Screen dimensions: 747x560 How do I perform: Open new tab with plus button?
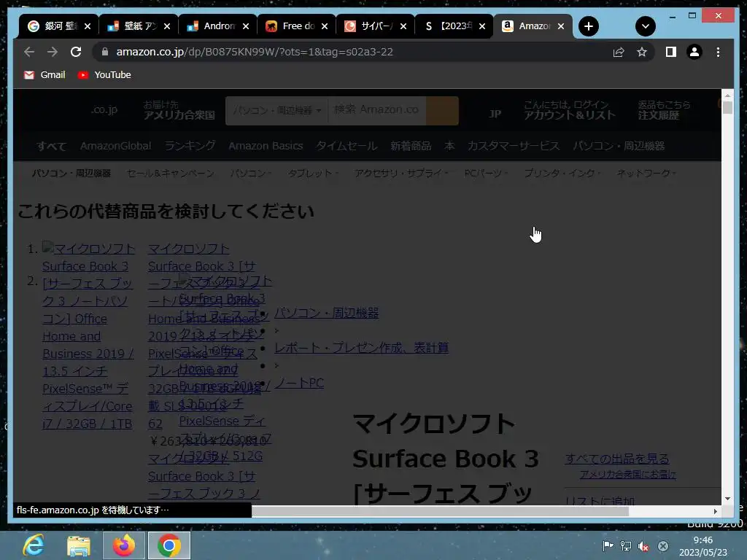(x=589, y=26)
